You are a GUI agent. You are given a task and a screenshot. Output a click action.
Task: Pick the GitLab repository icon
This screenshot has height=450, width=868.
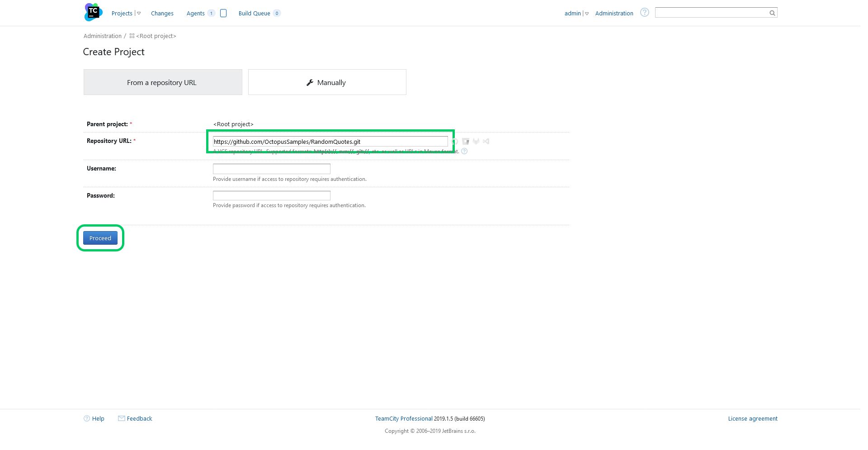pos(476,142)
